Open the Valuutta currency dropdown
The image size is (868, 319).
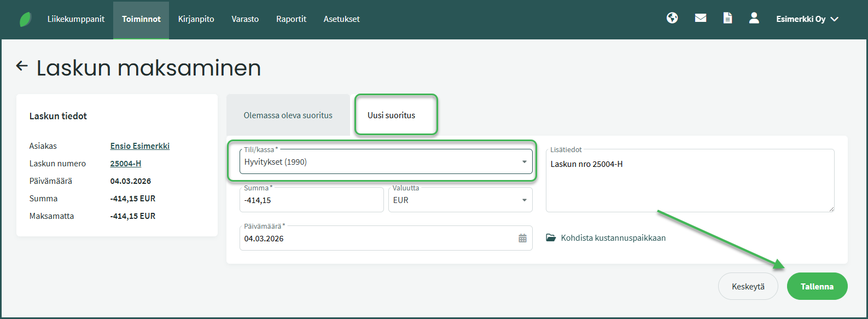tap(459, 200)
